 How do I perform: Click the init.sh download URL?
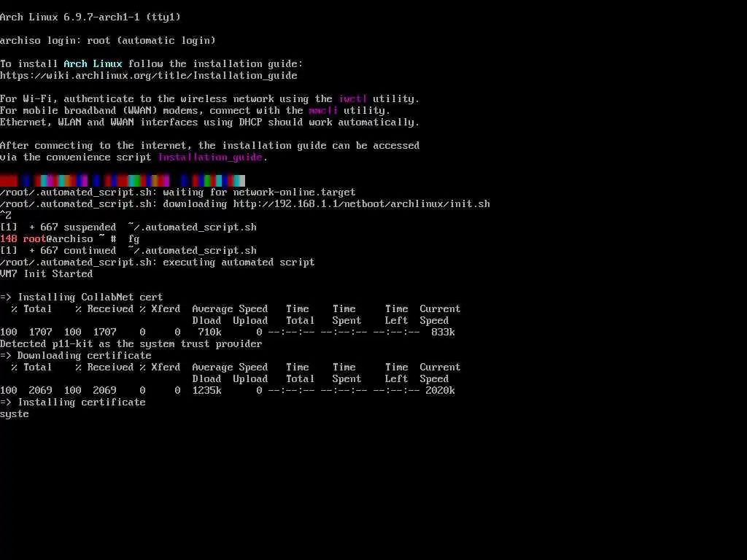tap(361, 204)
